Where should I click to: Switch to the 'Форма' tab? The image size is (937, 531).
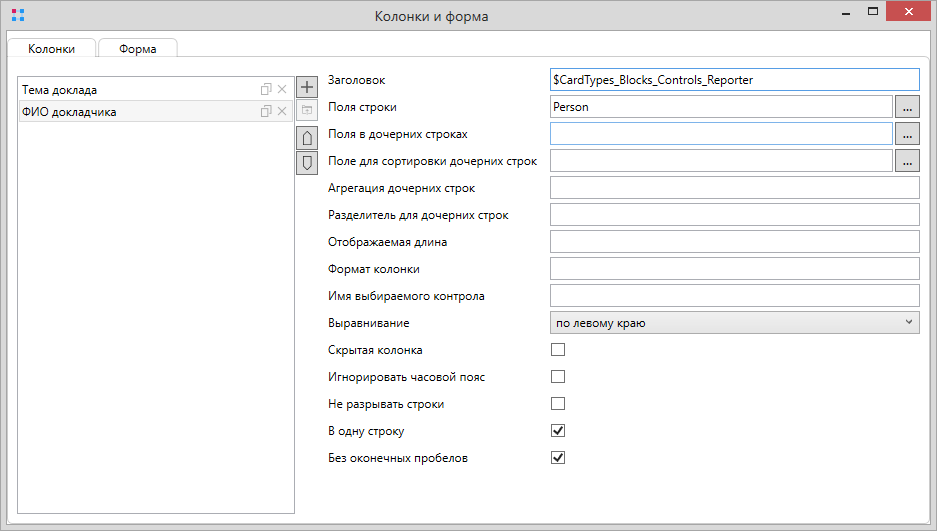[x=137, y=49]
